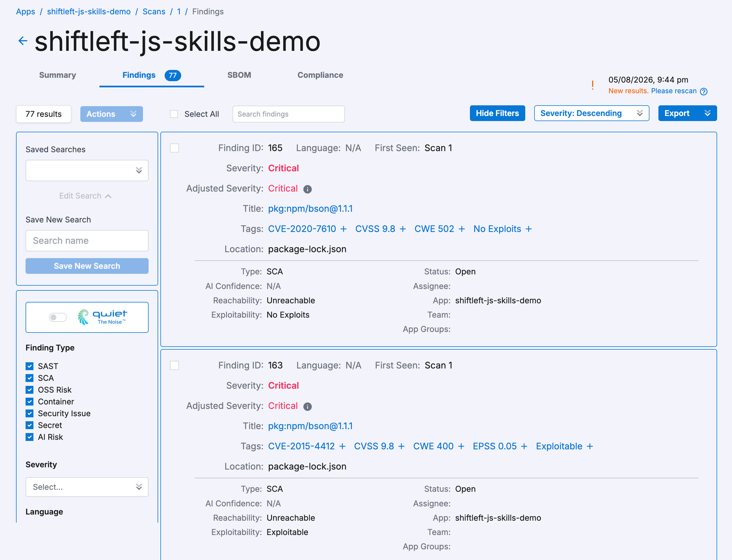Image resolution: width=732 pixels, height=560 pixels.
Task: Open the Severity: Descending sort dropdown
Action: [591, 113]
